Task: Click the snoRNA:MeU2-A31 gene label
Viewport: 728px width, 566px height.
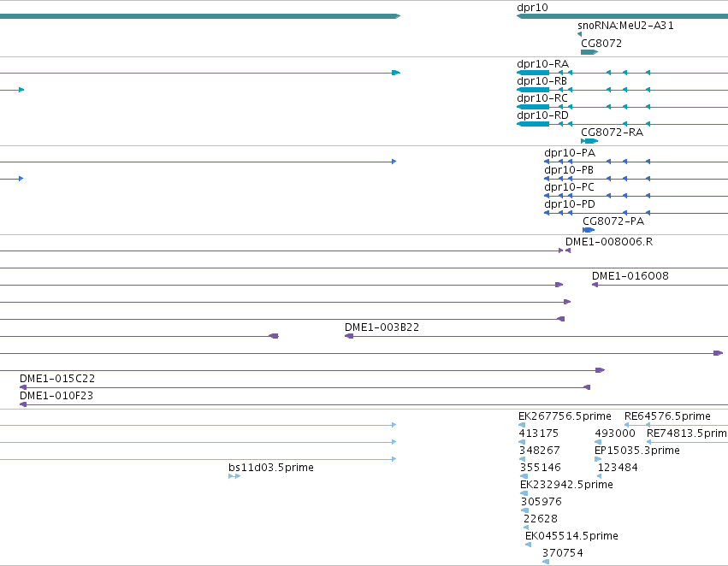Action: pos(625,26)
